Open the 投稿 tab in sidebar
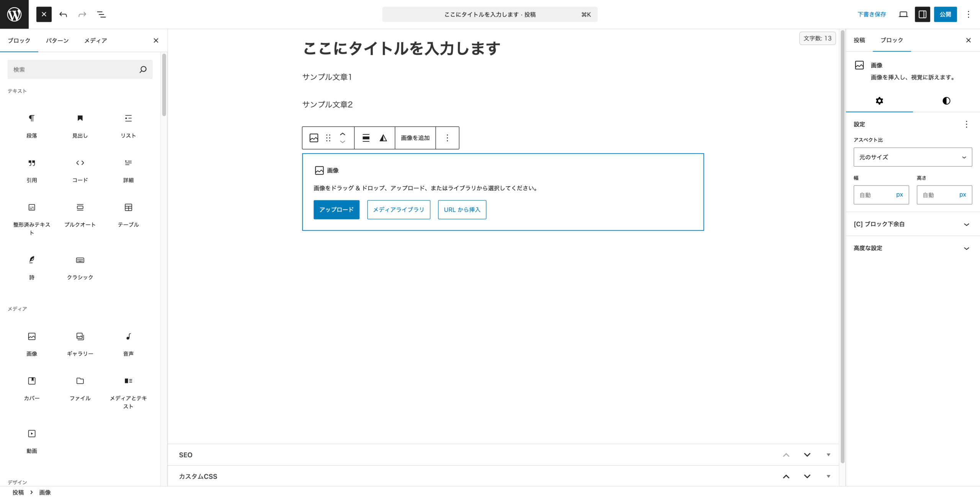Image resolution: width=980 pixels, height=498 pixels. [859, 40]
